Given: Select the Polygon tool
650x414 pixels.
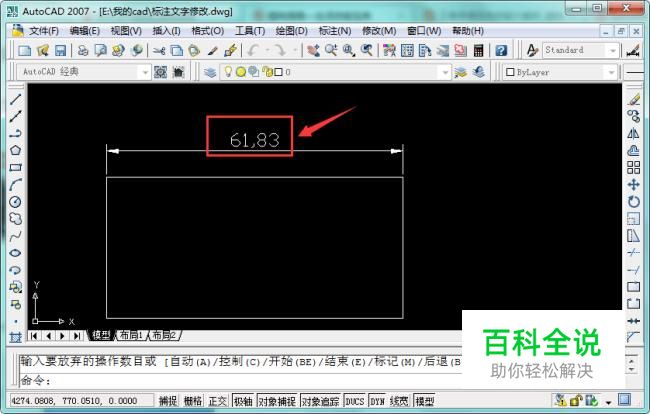Looking at the screenshot, I should tap(15, 150).
